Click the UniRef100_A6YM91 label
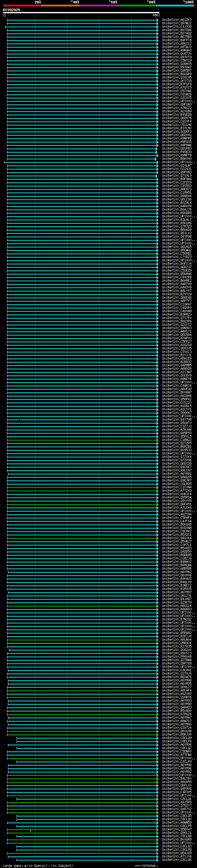Screen dimensions: 197x868 tap(177, 474)
